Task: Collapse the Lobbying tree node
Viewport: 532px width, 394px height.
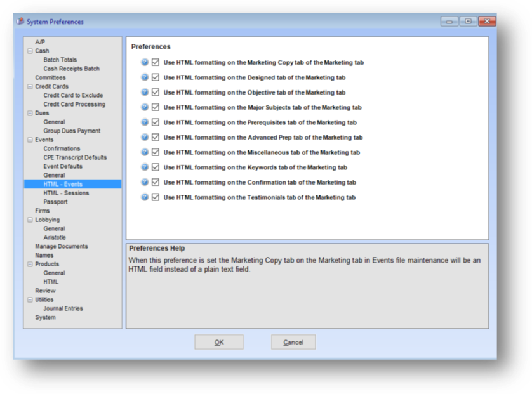Action: [30, 220]
